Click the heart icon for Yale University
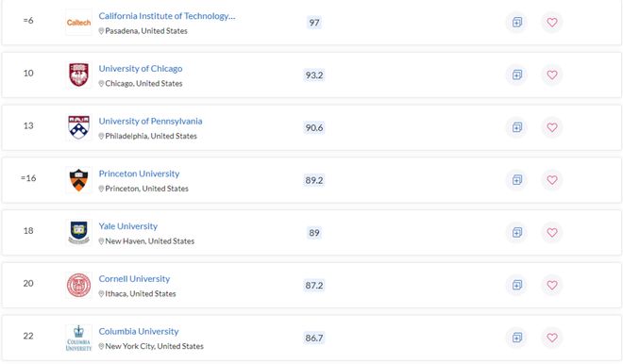Image resolution: width=623 pixels, height=364 pixels. [x=552, y=232]
